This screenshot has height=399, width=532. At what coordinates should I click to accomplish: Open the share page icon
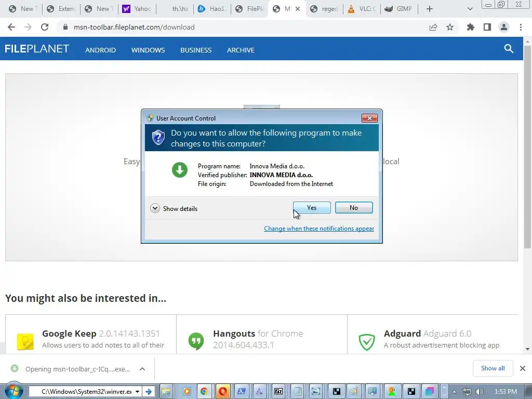tap(433, 27)
